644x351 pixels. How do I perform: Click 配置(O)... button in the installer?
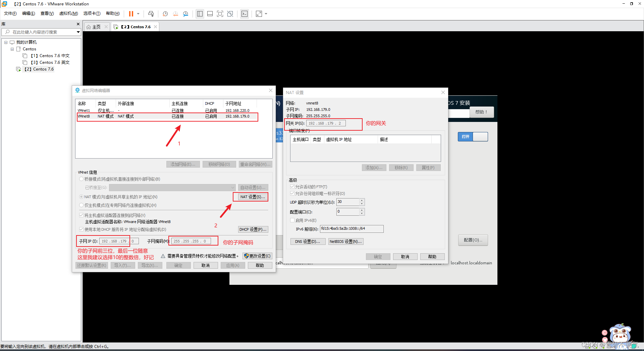[x=473, y=240]
